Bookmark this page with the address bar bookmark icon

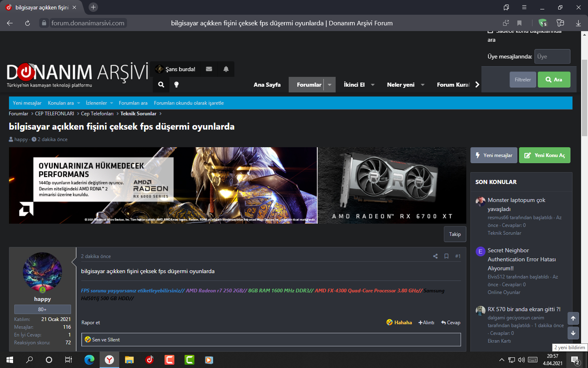(519, 23)
